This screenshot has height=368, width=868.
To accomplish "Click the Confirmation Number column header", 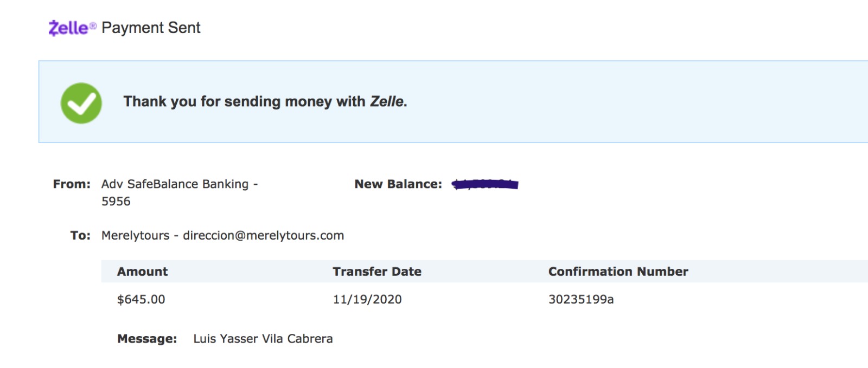I will (618, 272).
